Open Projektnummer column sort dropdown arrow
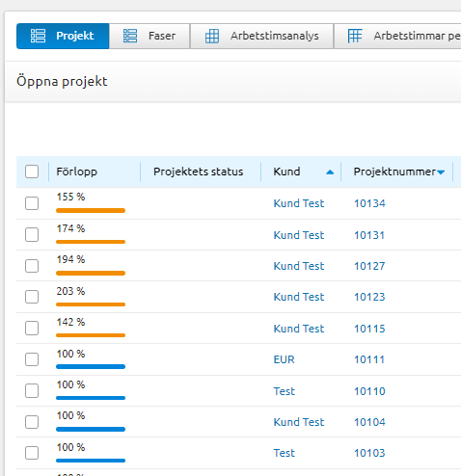 pyautogui.click(x=441, y=172)
